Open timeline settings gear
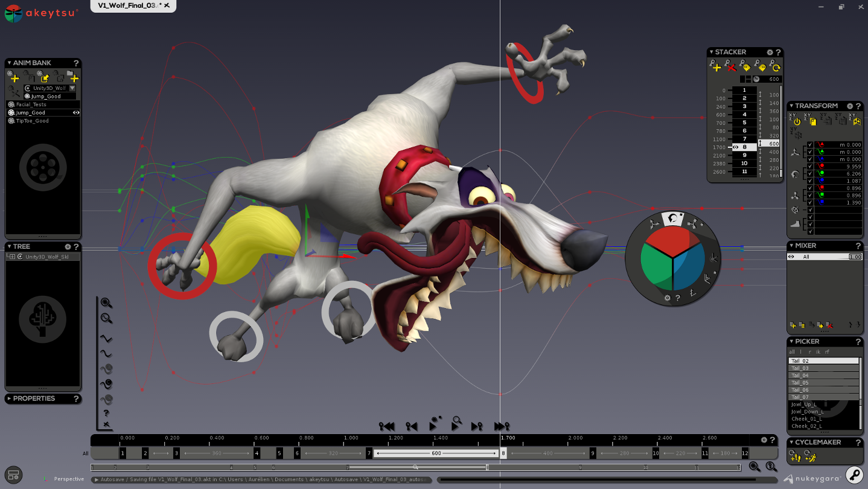The height and width of the screenshot is (489, 868). pyautogui.click(x=764, y=440)
